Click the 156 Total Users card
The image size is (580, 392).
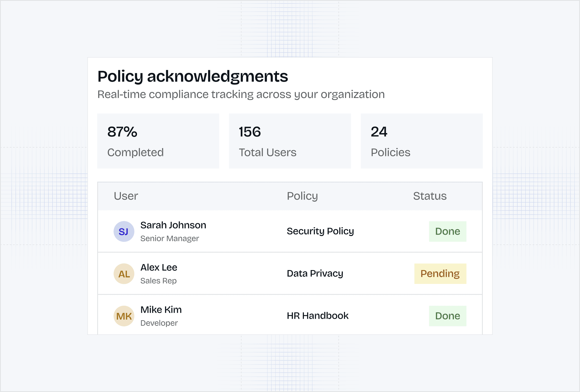point(290,141)
